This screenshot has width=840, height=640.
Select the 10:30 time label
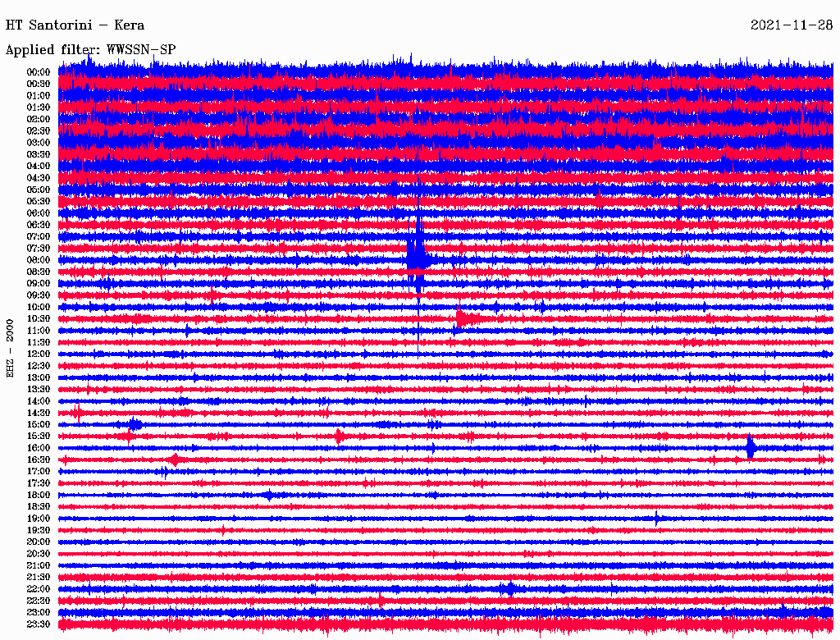click(39, 319)
